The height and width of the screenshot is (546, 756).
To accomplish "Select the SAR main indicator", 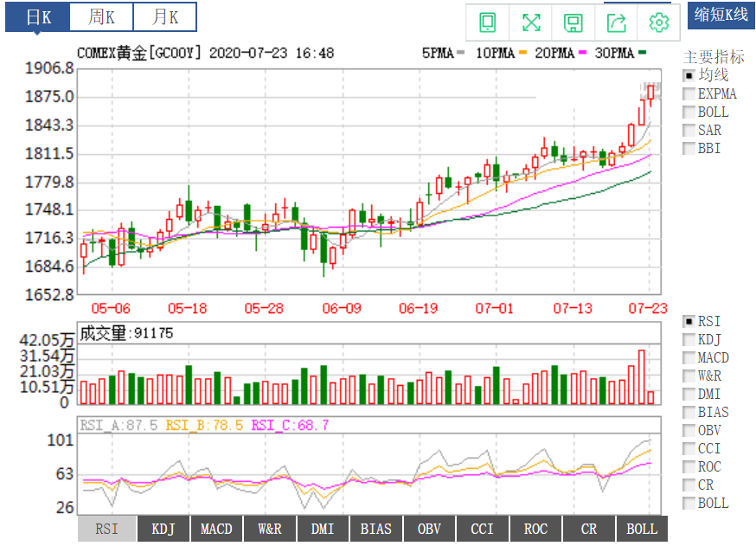I will click(x=689, y=131).
